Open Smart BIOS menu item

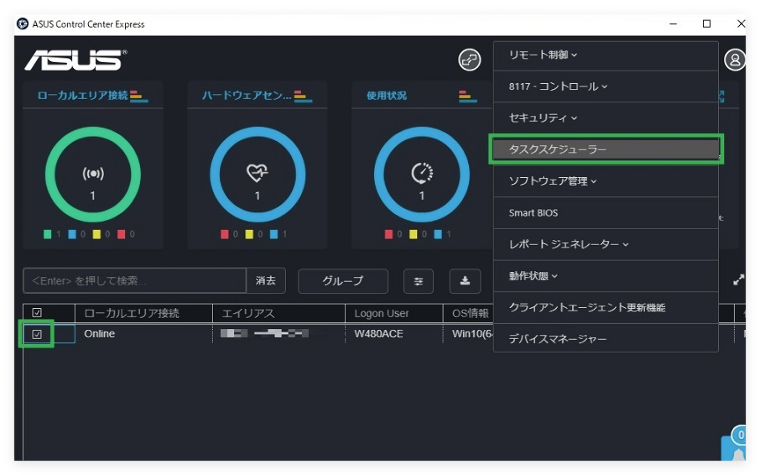[606, 213]
